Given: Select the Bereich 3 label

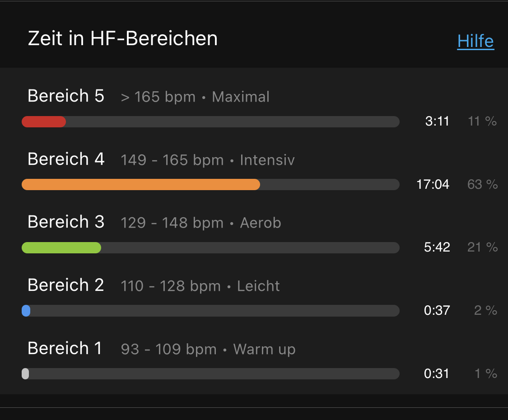Looking at the screenshot, I should (x=66, y=222).
